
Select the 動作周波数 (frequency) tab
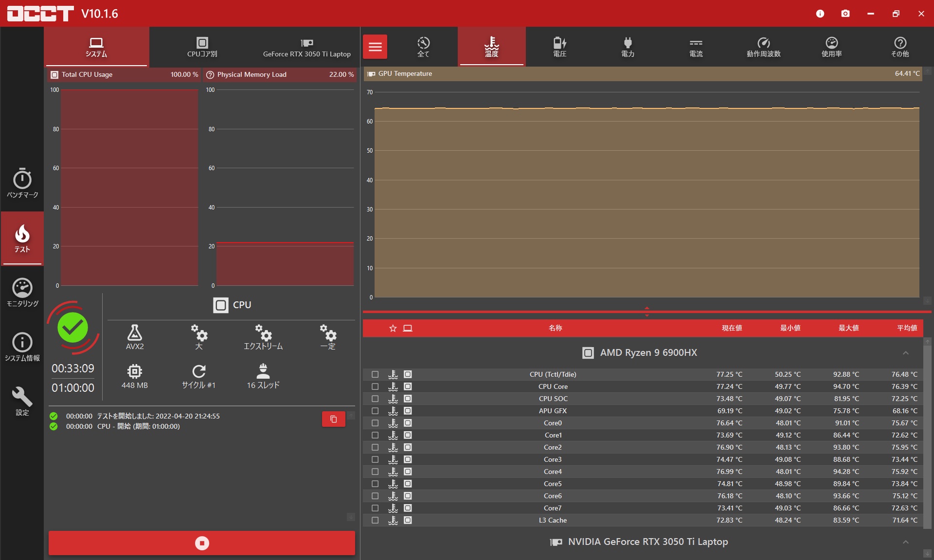764,47
